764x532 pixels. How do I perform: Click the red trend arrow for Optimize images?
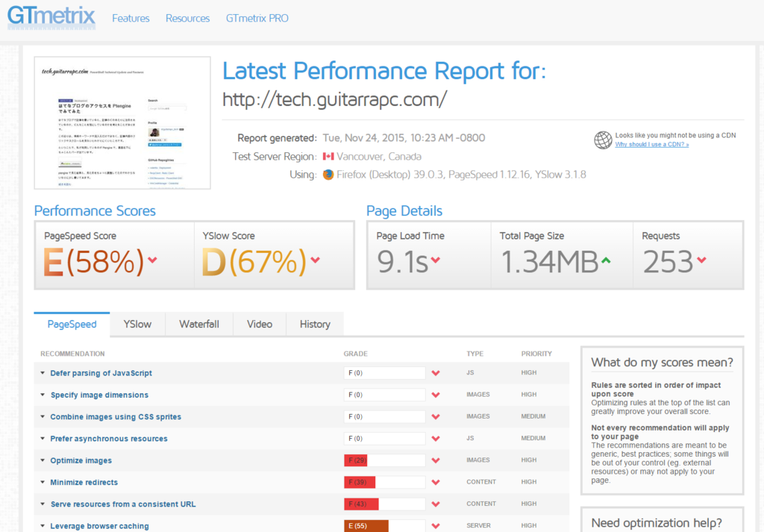pos(436,460)
